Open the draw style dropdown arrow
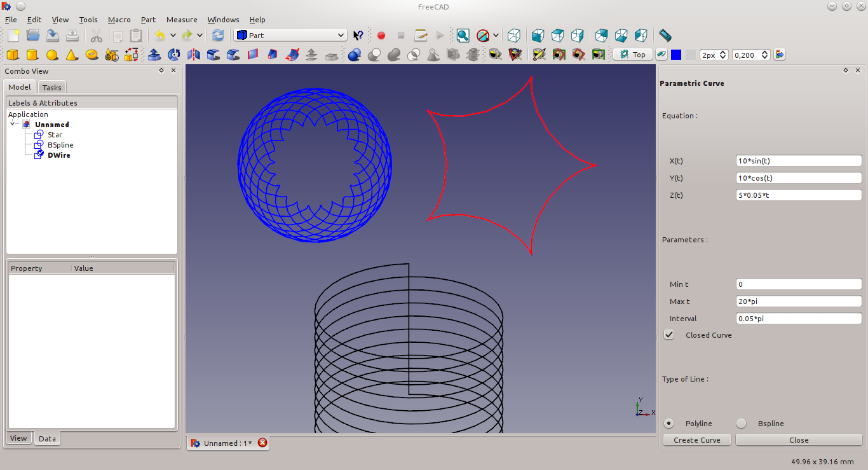The height and width of the screenshot is (470, 868). (x=496, y=36)
